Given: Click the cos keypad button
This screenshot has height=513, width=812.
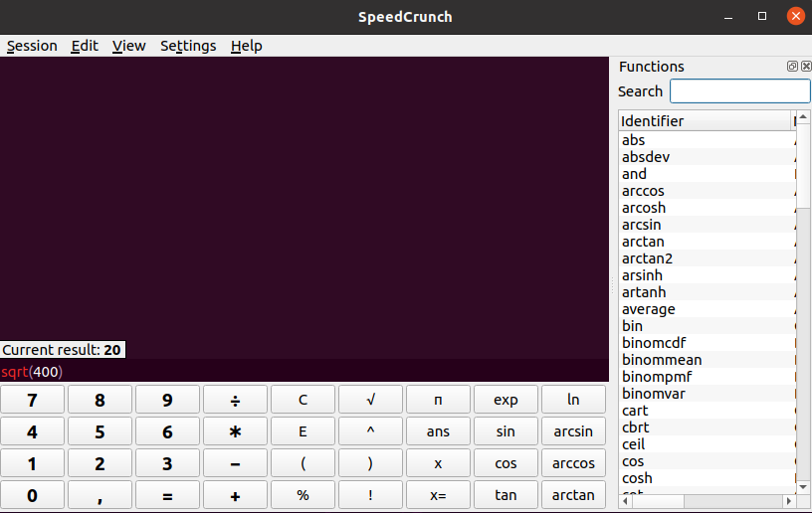Looking at the screenshot, I should point(506,463).
